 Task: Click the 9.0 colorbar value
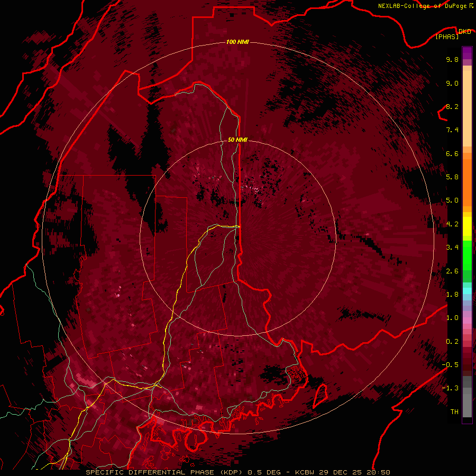pos(452,83)
